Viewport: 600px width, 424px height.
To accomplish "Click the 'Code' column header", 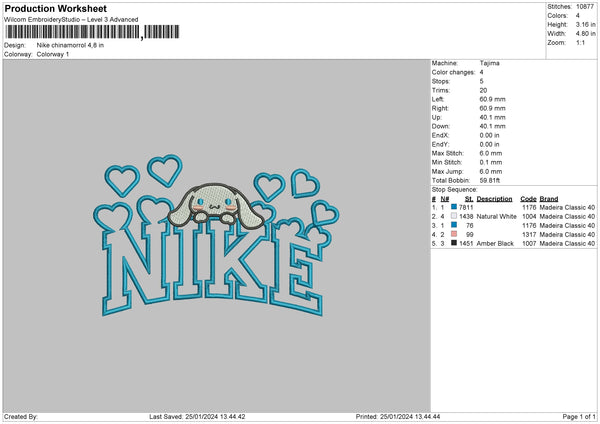I will pyautogui.click(x=528, y=199).
